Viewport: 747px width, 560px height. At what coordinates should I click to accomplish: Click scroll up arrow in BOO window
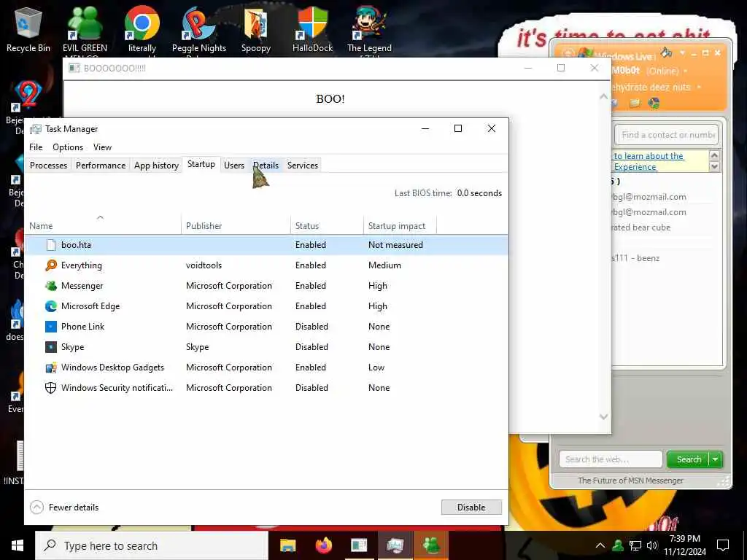click(x=603, y=97)
